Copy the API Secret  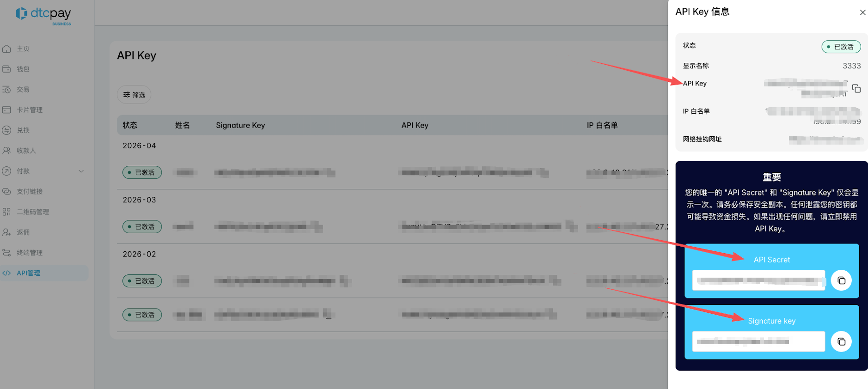(x=841, y=280)
